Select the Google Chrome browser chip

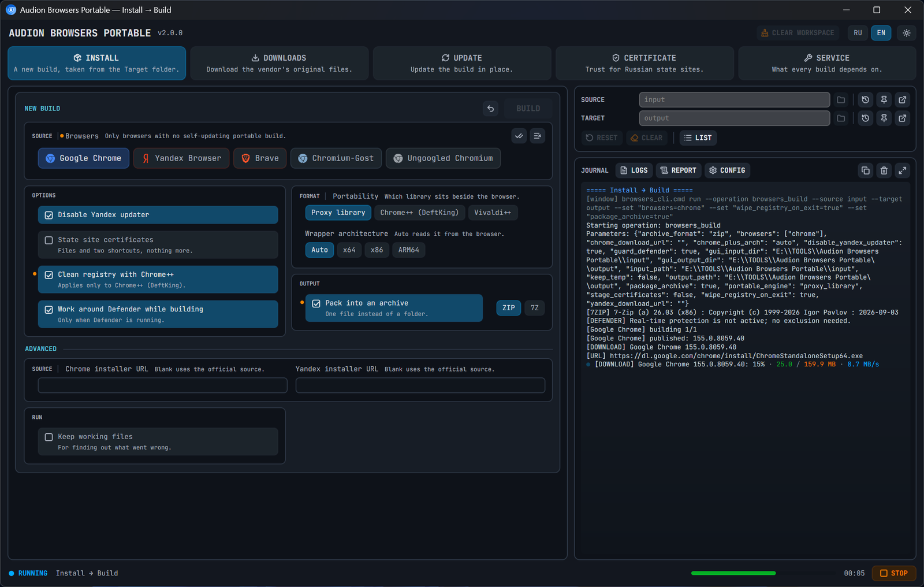point(84,158)
